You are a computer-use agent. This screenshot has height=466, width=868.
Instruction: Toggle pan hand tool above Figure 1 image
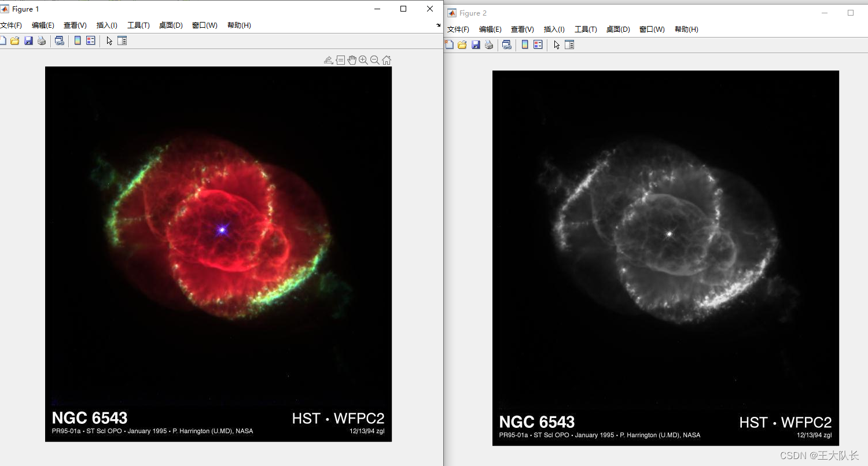click(352, 60)
